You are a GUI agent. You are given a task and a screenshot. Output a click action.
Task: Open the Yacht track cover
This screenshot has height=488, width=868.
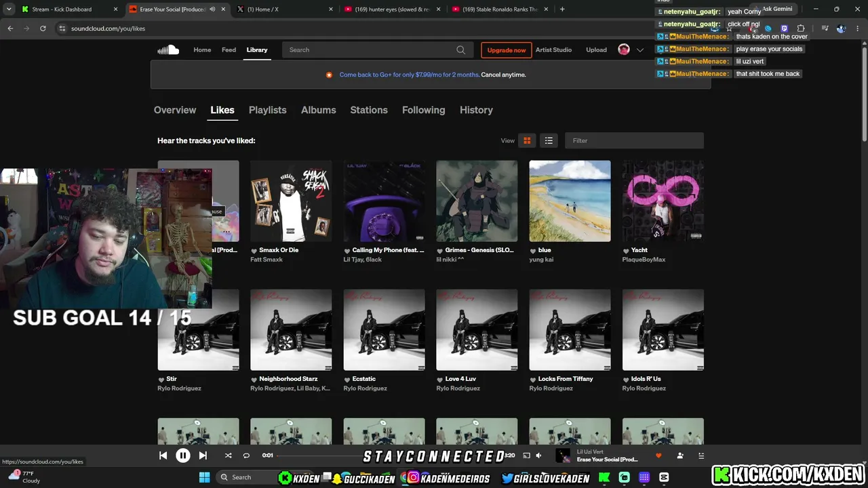tap(663, 201)
